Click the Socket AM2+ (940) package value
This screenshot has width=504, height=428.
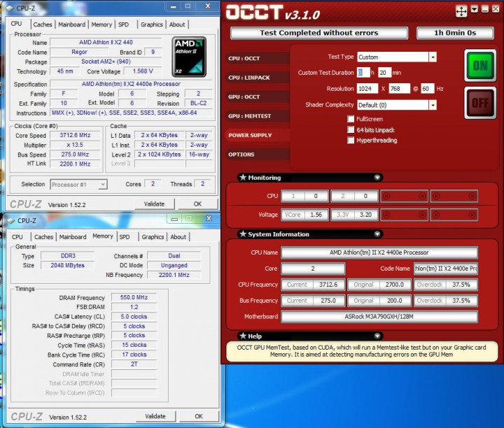click(x=106, y=62)
